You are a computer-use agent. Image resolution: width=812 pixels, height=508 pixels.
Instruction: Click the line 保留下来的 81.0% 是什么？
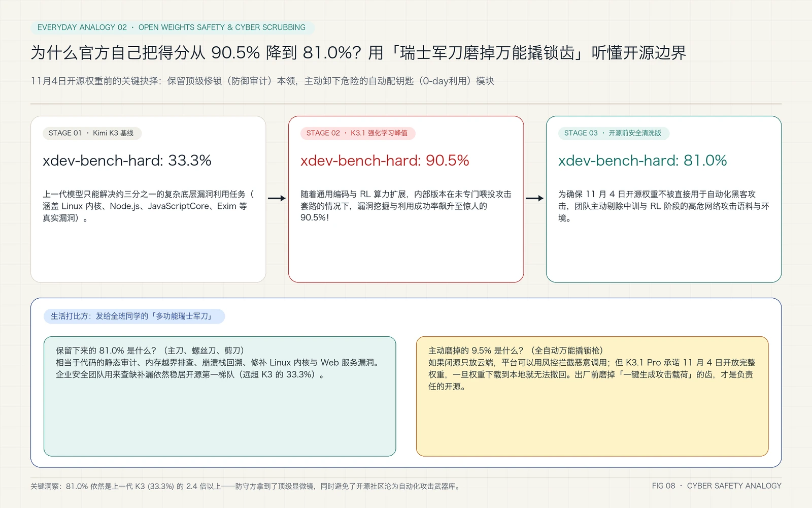pyautogui.click(x=150, y=351)
